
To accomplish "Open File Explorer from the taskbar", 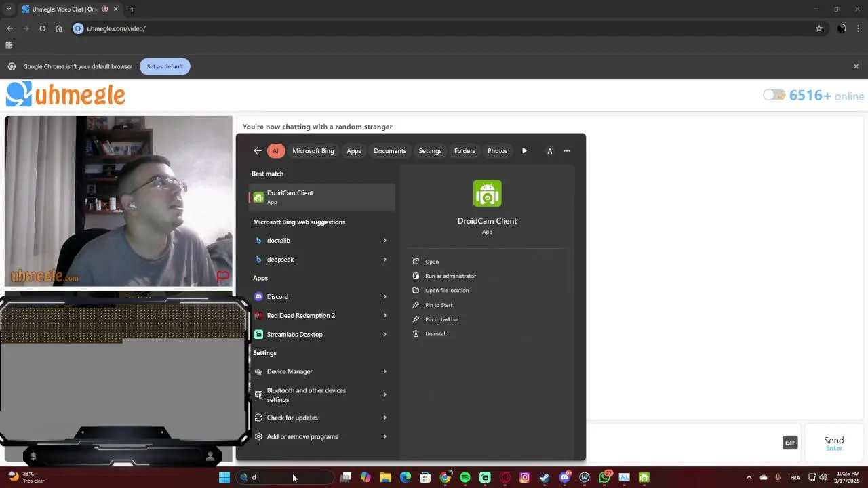I will [385, 477].
